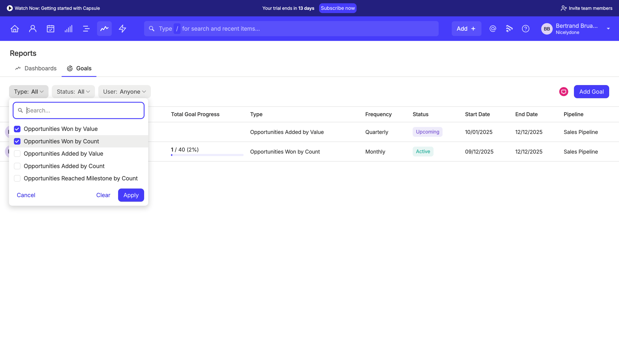Click the Opportunities Added by Value type cell
Viewport: 619px width, 364px height.
287,132
